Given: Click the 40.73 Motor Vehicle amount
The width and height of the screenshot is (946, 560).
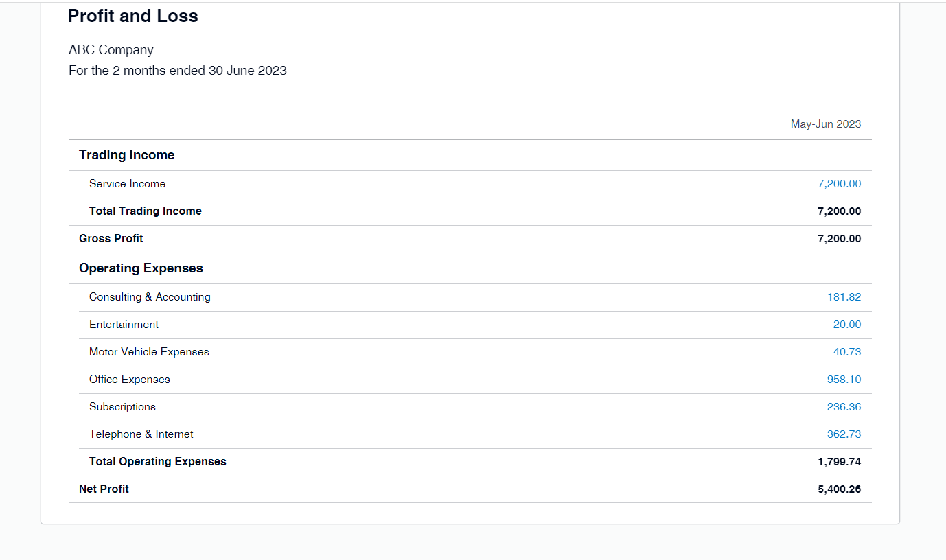Looking at the screenshot, I should (x=846, y=352).
